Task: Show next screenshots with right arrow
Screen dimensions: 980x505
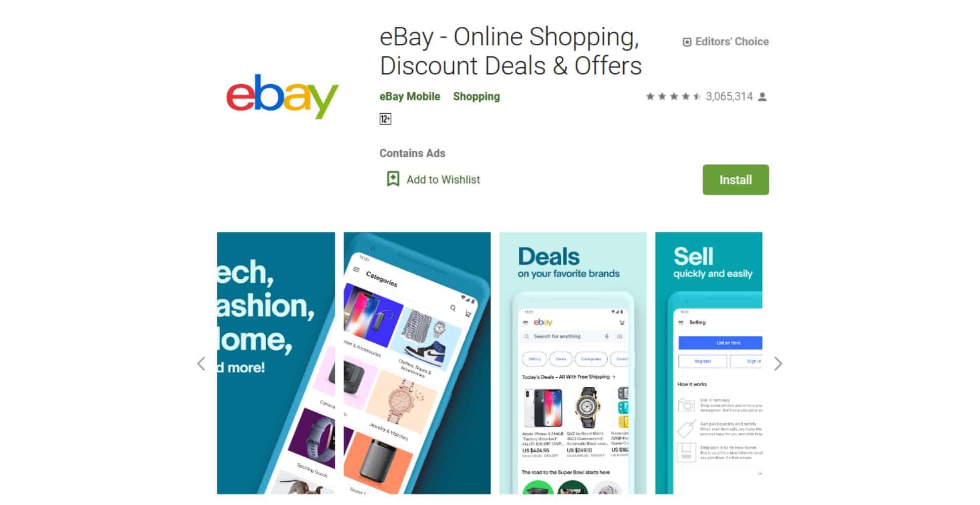Action: 778,364
